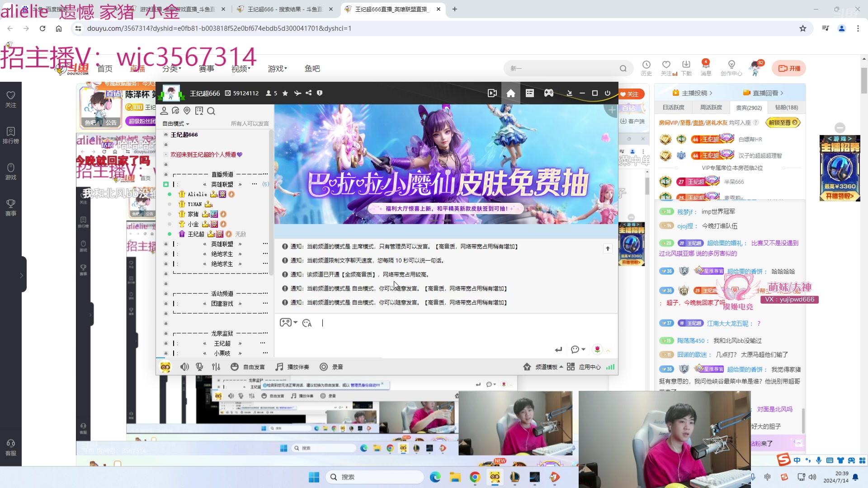Viewport: 868px width, 488px height.
Task: Go to 首页 home nav item
Action: tap(105, 69)
